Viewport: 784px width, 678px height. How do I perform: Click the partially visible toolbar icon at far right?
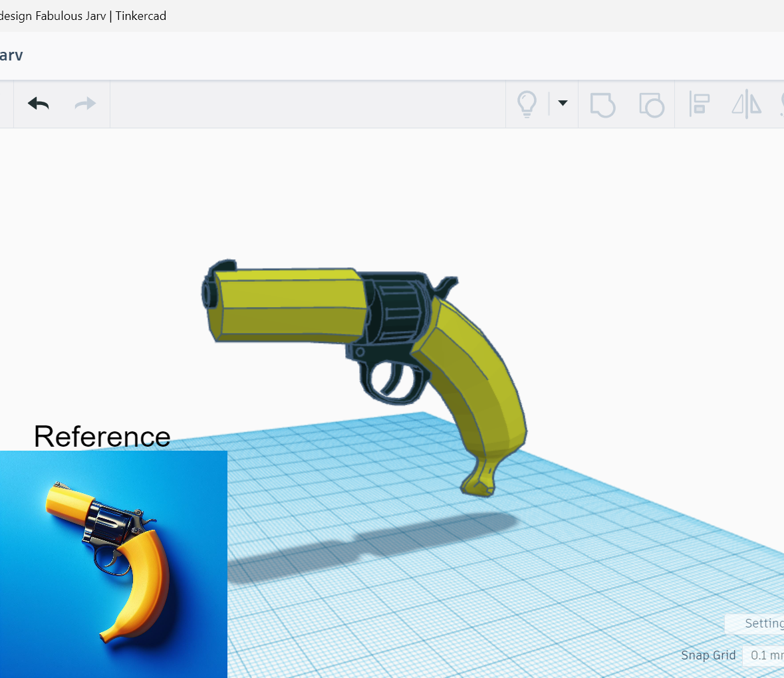[x=781, y=104]
